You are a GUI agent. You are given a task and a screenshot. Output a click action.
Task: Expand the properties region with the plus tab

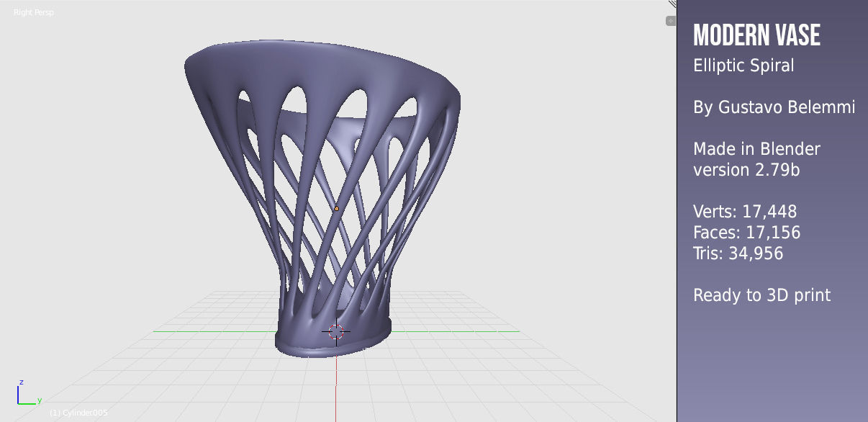671,21
